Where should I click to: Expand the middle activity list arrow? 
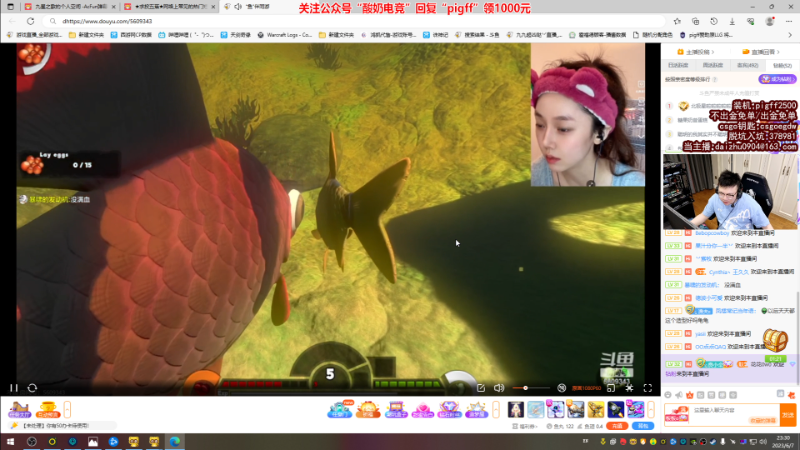(496, 409)
